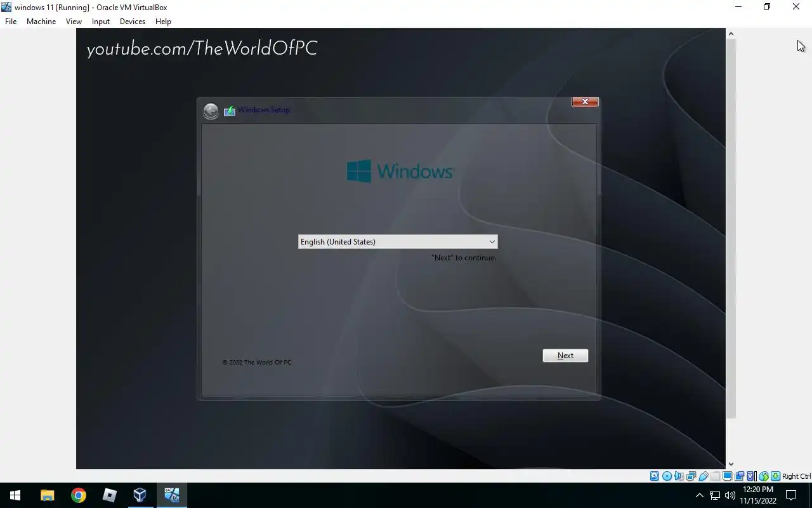Open the Windows Start menu
The width and height of the screenshot is (812, 508).
point(15,495)
